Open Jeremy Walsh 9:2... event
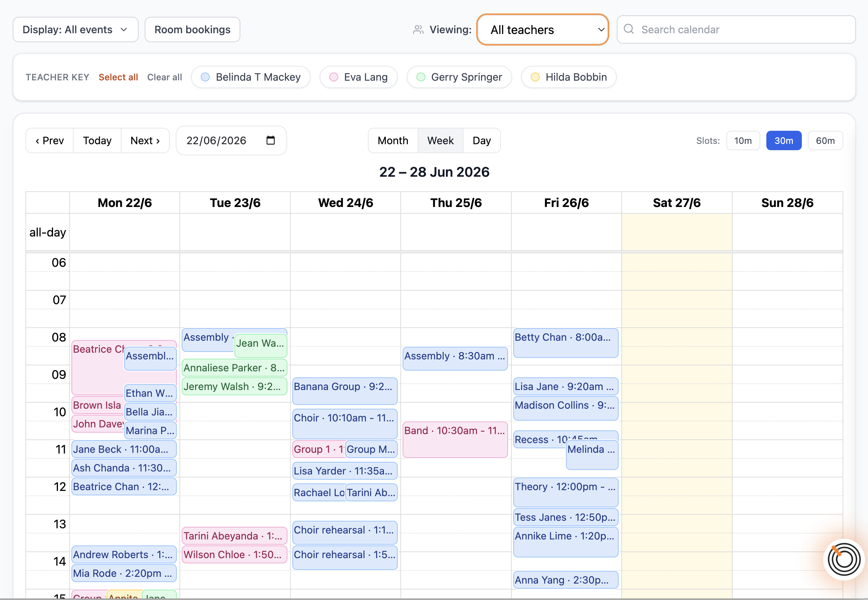This screenshot has height=600, width=868. [234, 386]
